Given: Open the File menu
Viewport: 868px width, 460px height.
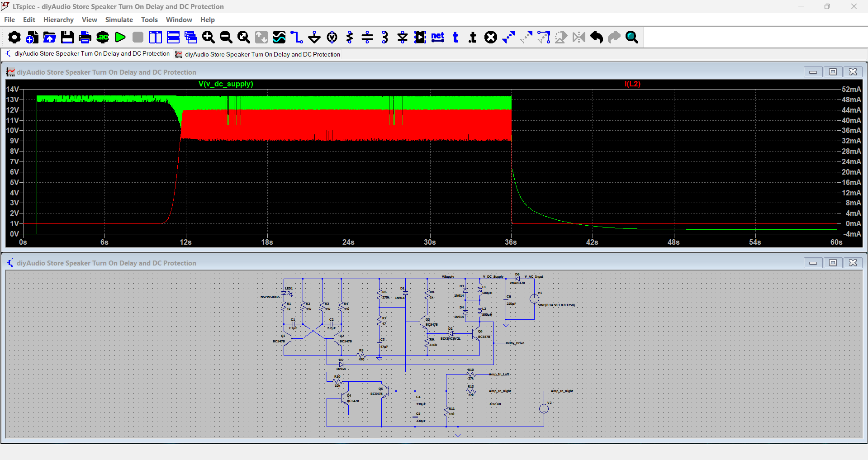Looking at the screenshot, I should click(x=9, y=20).
